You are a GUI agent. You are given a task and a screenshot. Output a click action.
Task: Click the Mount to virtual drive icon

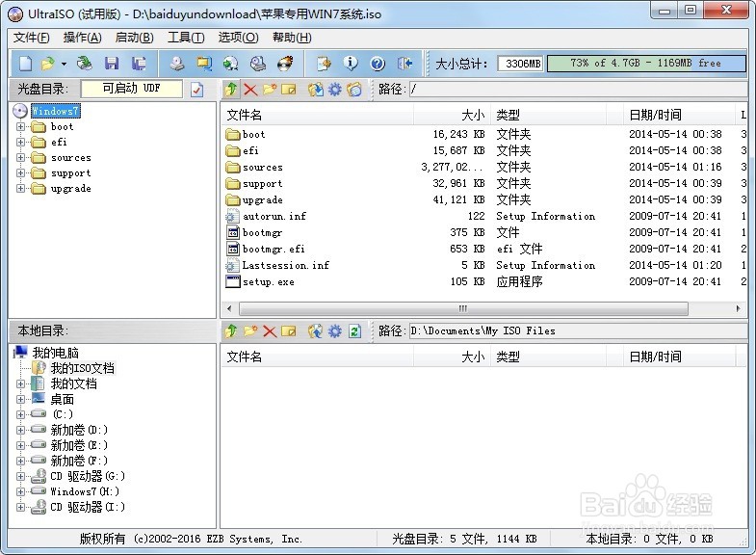258,64
